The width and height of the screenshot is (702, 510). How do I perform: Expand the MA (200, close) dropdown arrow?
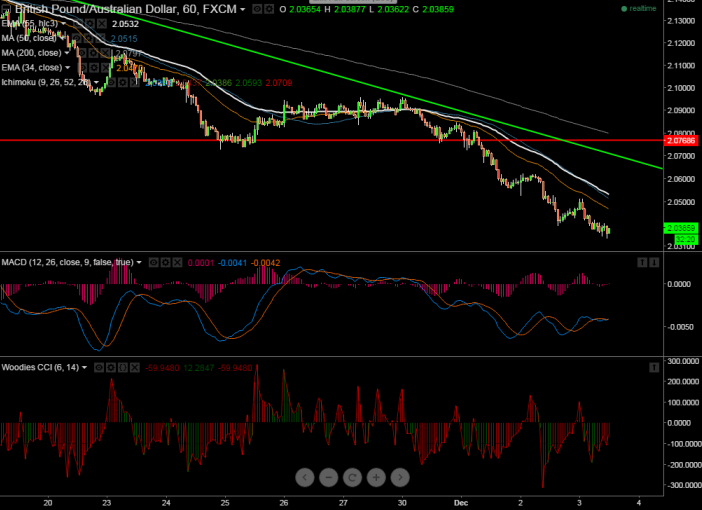tap(67, 53)
